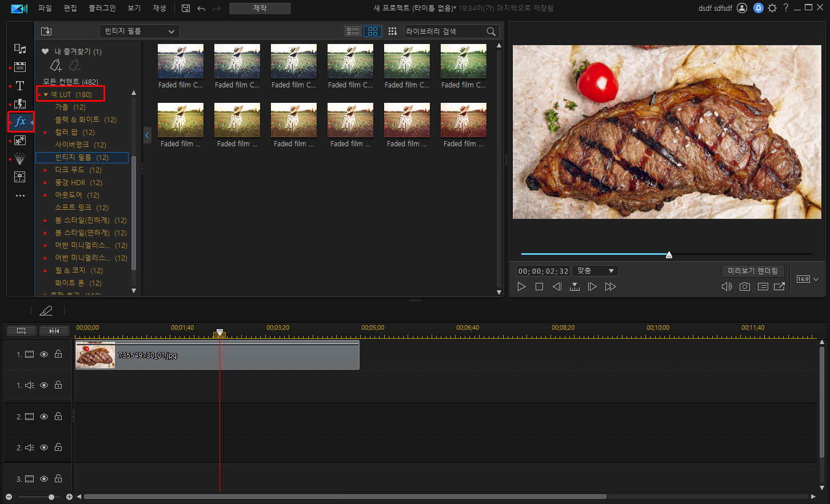The height and width of the screenshot is (504, 830).
Task: Open preferences gear icon
Action: 772,8
